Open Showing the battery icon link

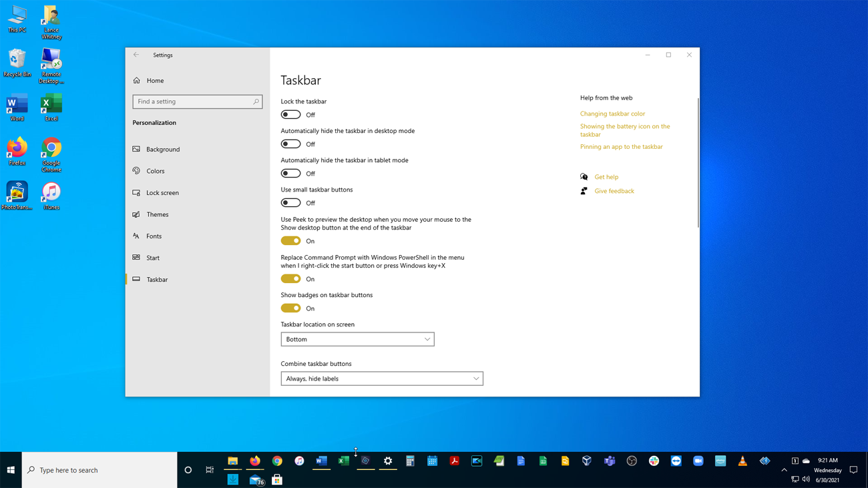coord(625,130)
